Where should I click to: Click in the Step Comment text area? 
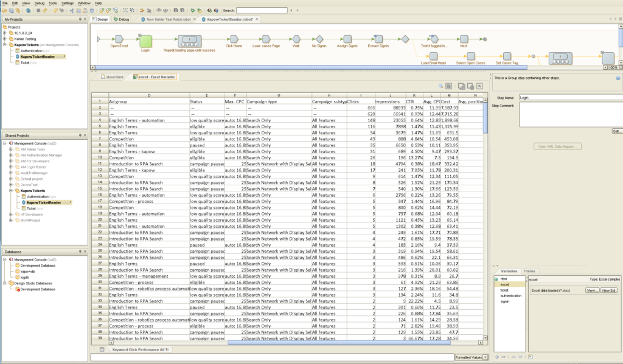tap(571, 115)
